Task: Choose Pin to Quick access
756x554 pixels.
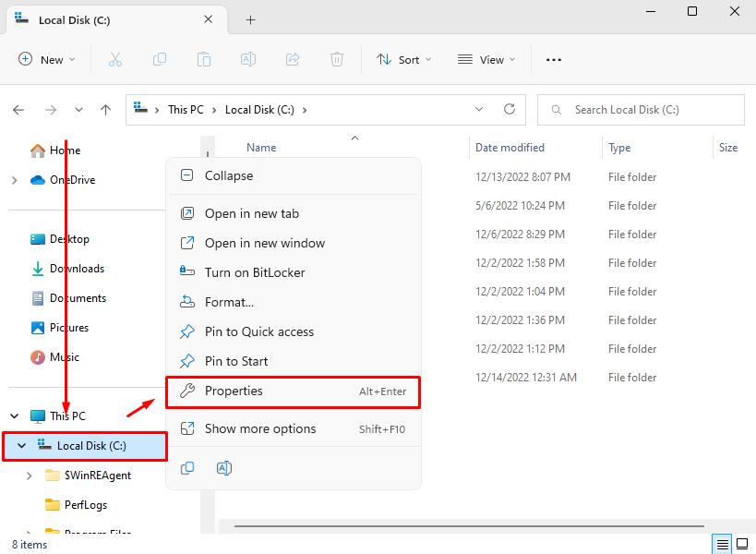Action: point(294,331)
